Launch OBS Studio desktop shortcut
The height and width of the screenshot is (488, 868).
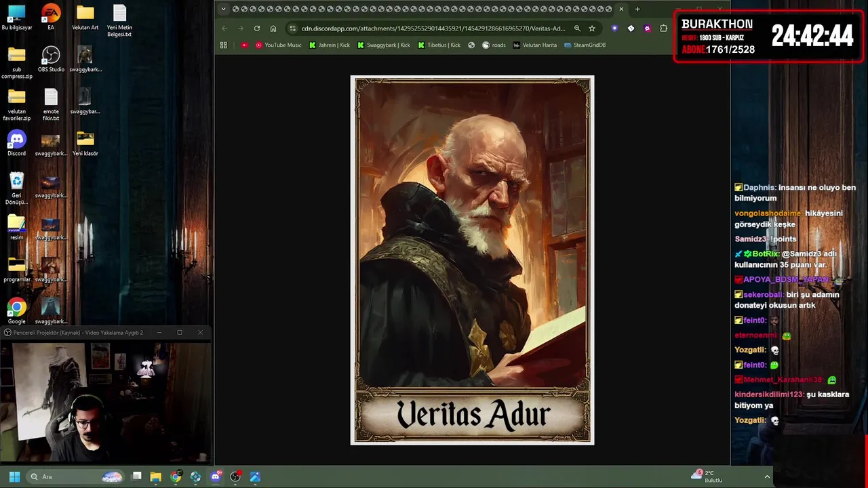51,60
